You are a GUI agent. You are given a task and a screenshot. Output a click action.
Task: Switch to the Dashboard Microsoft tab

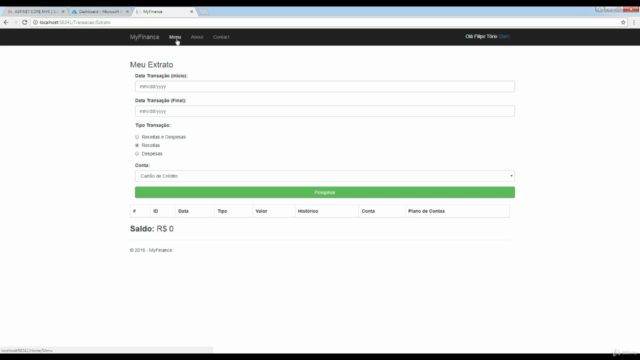(x=99, y=12)
